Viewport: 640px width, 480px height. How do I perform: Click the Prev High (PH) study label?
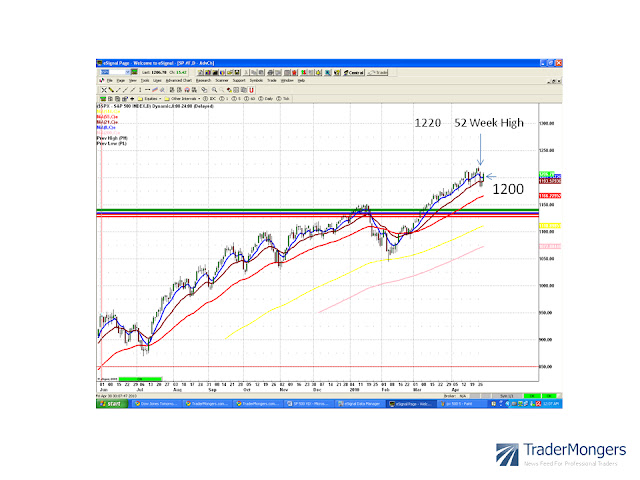coord(112,138)
